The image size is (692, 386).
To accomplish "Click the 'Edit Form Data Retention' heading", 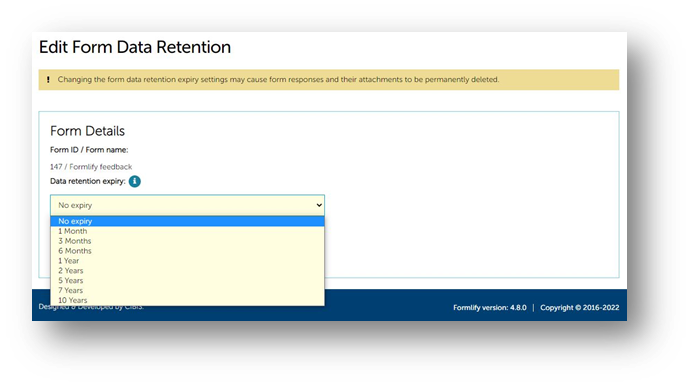I will click(135, 47).
